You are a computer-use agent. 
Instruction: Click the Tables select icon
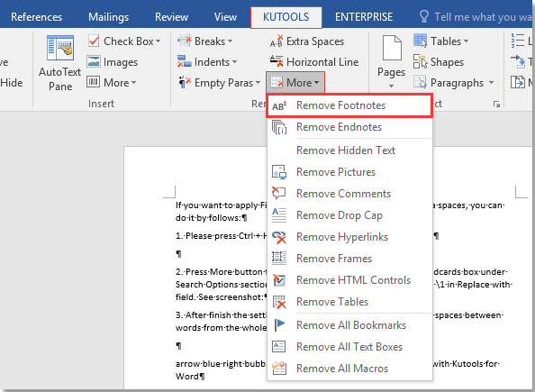[420, 41]
